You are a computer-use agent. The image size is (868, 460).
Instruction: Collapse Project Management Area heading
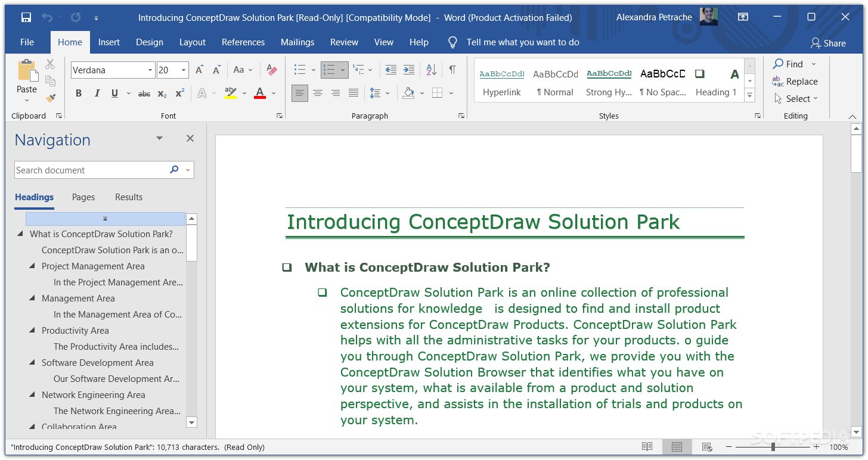(x=32, y=266)
